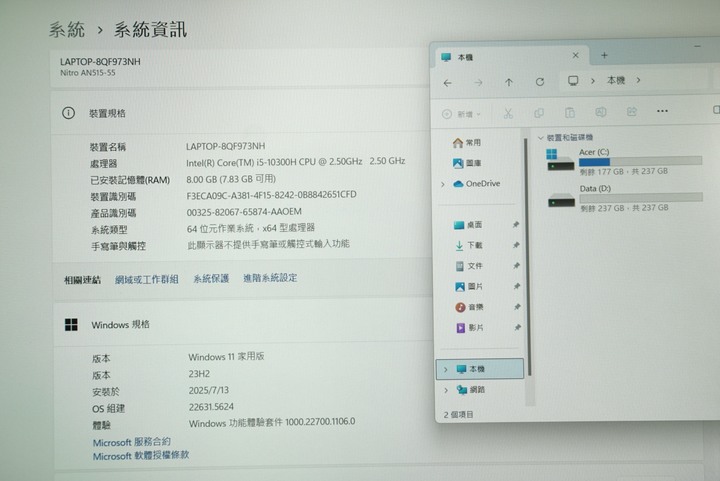Click the 系統 breadcrumb in Settings
Image resolution: width=720 pixels, height=481 pixels.
tap(67, 30)
